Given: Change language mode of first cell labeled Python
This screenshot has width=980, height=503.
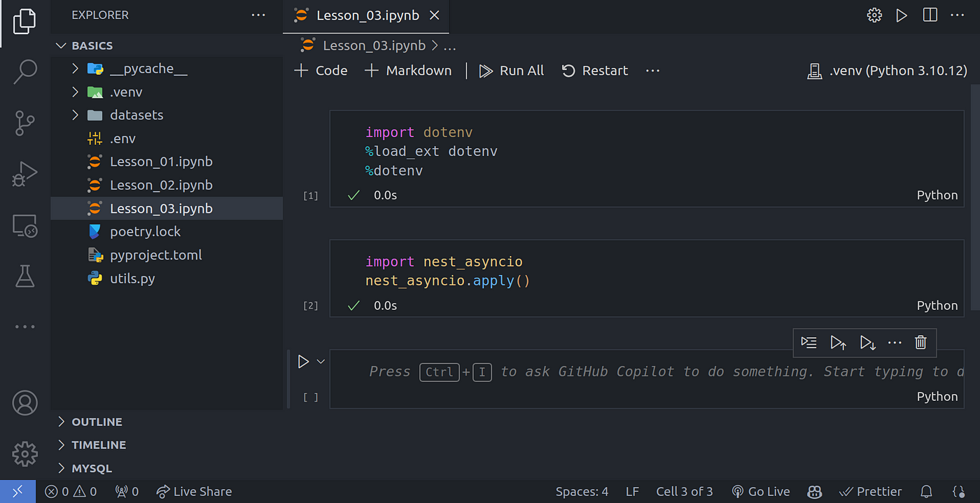Looking at the screenshot, I should pos(937,195).
